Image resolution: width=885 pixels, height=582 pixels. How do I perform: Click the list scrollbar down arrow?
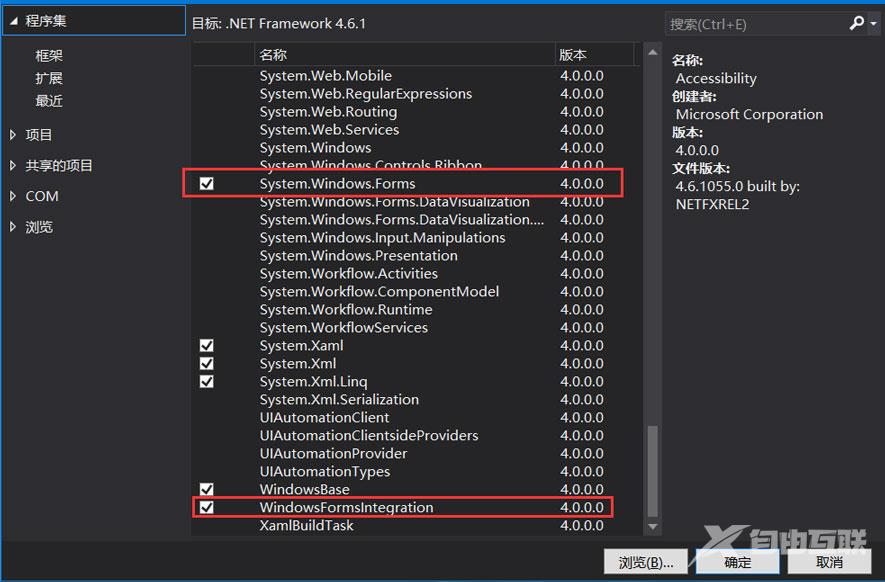point(653,527)
